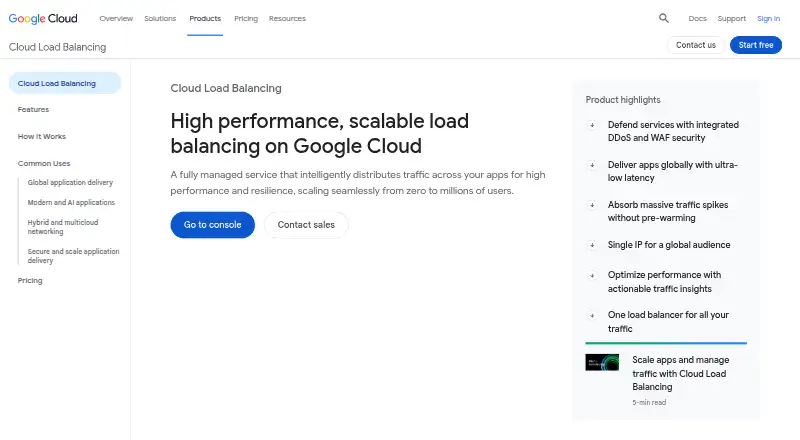Expand 'Absorb massive traffic spikes' arrow

(x=592, y=205)
